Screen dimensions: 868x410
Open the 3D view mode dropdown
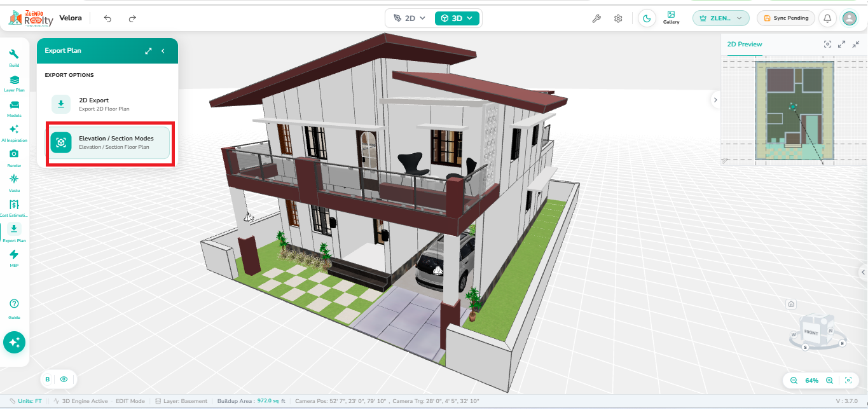coord(457,18)
